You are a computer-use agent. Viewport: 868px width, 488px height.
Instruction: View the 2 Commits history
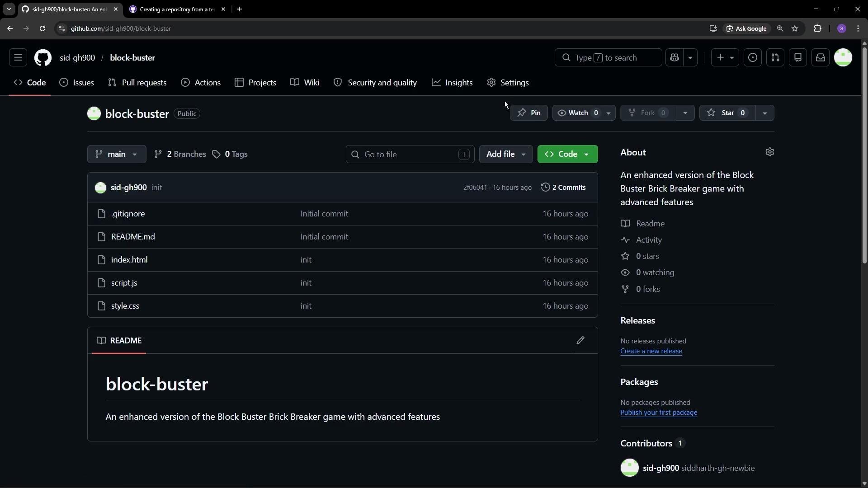click(x=563, y=188)
